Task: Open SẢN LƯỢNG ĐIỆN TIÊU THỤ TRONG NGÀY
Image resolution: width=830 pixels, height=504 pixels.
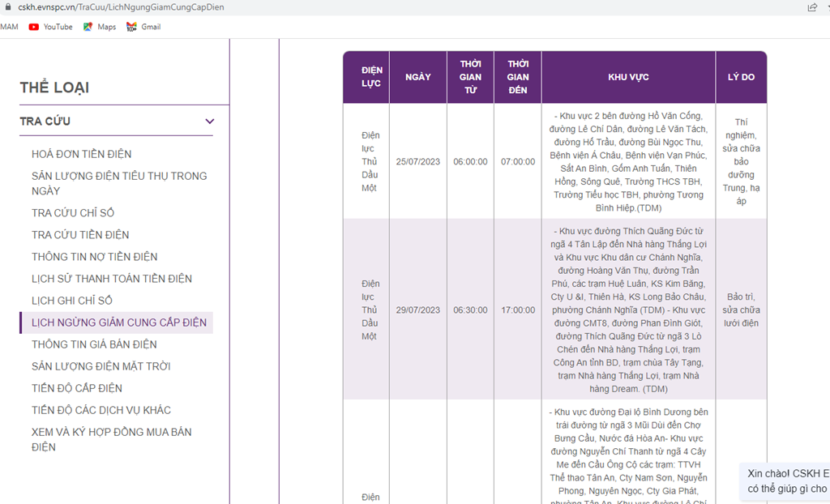Action: (119, 183)
